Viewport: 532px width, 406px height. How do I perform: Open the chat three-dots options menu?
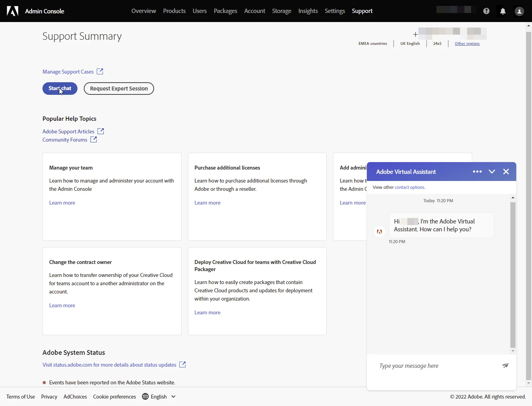[x=477, y=172]
